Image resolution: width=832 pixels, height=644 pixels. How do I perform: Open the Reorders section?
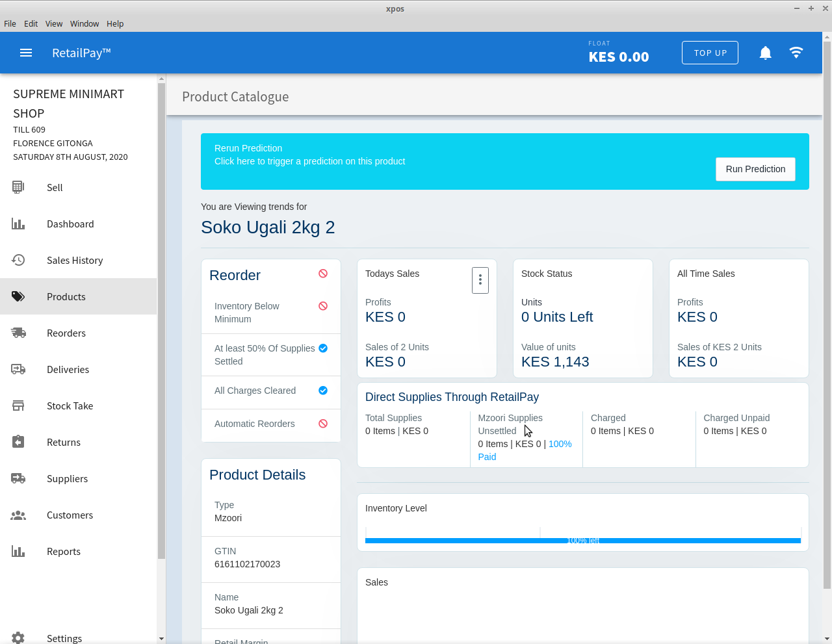[79, 333]
